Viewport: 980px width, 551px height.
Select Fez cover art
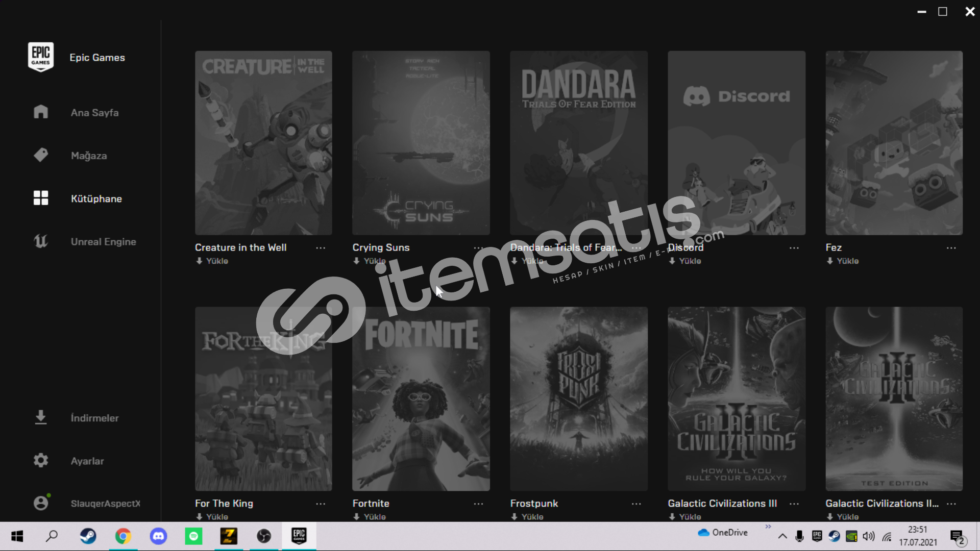click(x=894, y=143)
